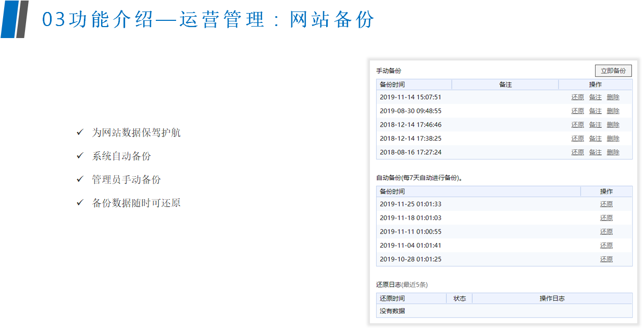The height and width of the screenshot is (330, 644).
Task: Delete the 2019-08-30 09:48:55 backup
Action: pos(613,111)
